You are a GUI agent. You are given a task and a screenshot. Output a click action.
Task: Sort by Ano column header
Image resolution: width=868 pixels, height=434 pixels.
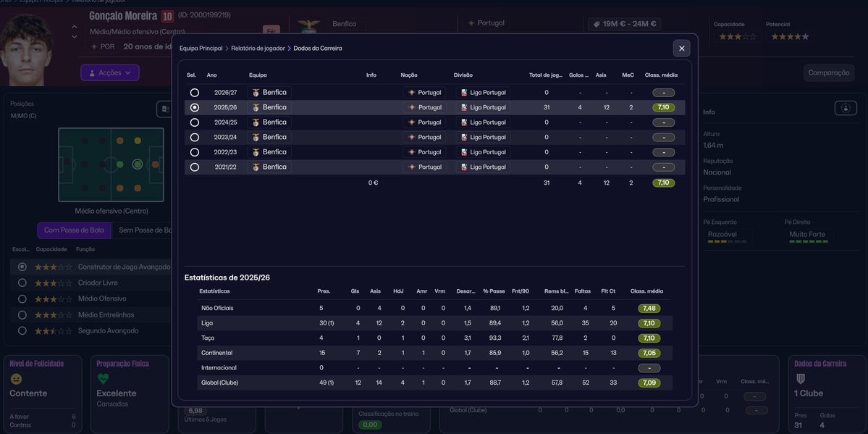[x=211, y=75]
